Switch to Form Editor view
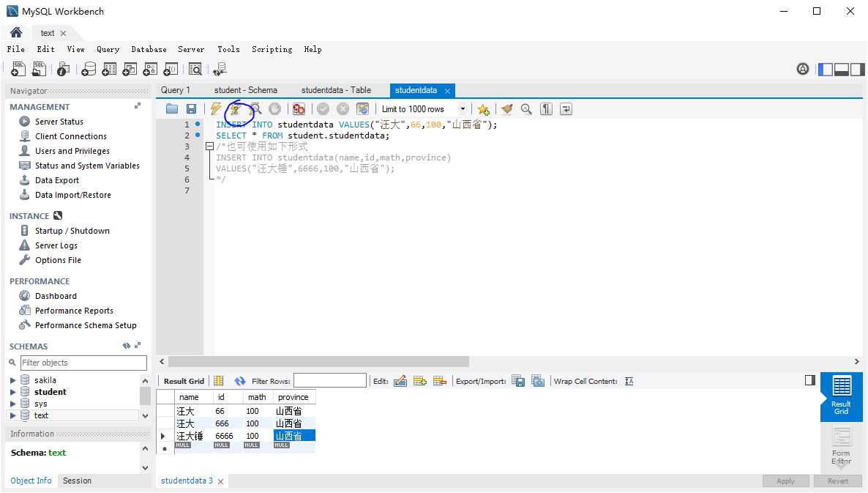868x493 pixels. coord(841,446)
